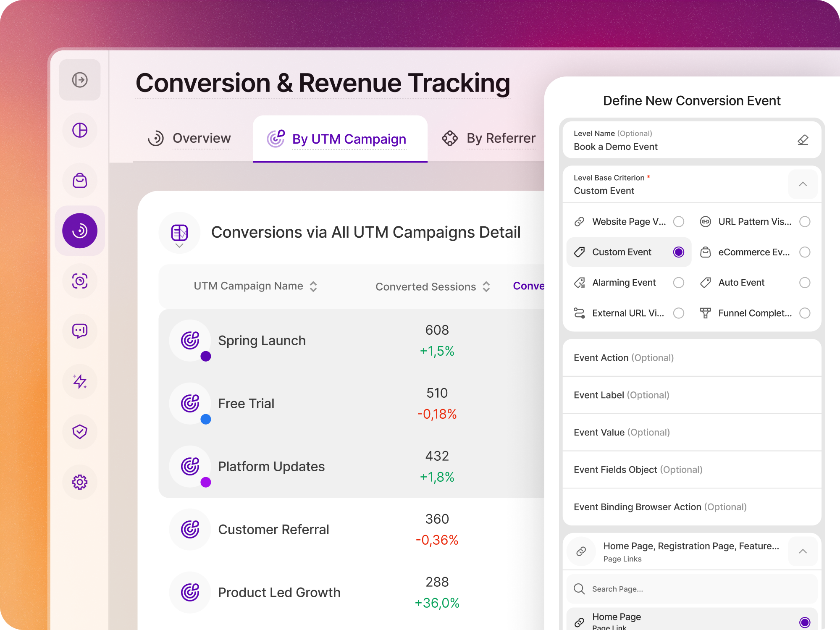
Task: Open the pie chart dashboard icon
Action: pos(80,130)
